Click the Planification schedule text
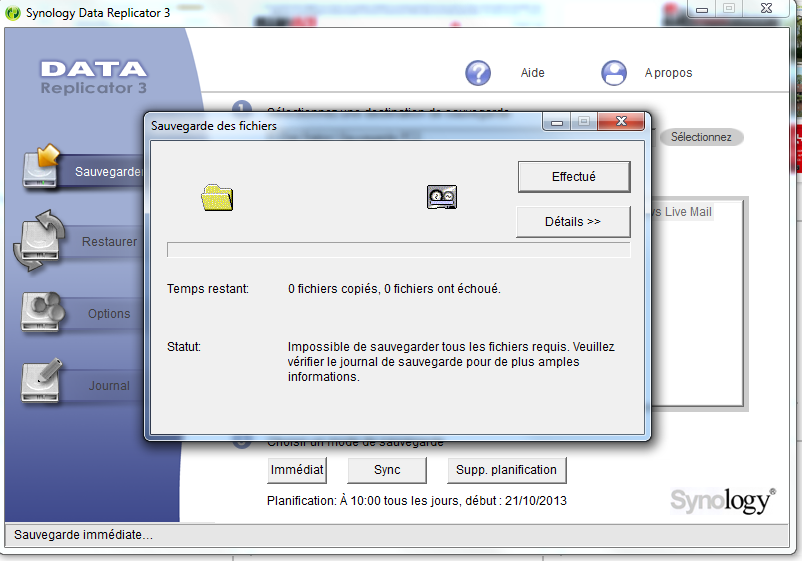 click(416, 501)
